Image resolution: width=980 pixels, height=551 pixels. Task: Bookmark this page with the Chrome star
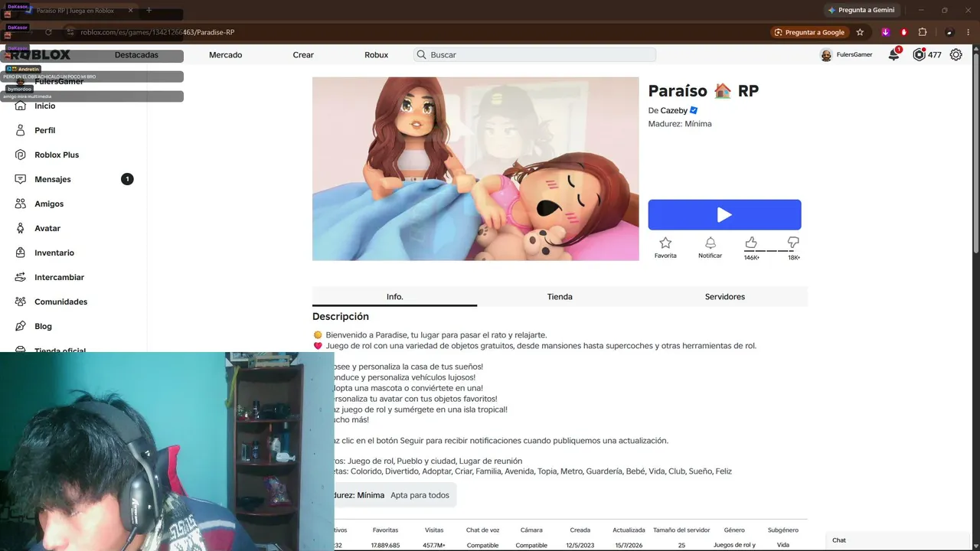point(860,32)
